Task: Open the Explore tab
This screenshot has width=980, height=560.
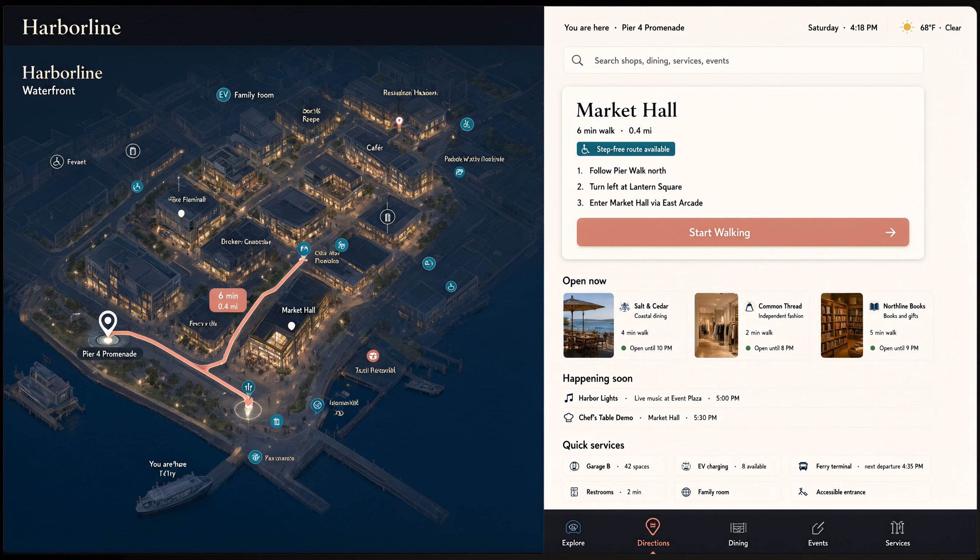Action: (x=573, y=533)
